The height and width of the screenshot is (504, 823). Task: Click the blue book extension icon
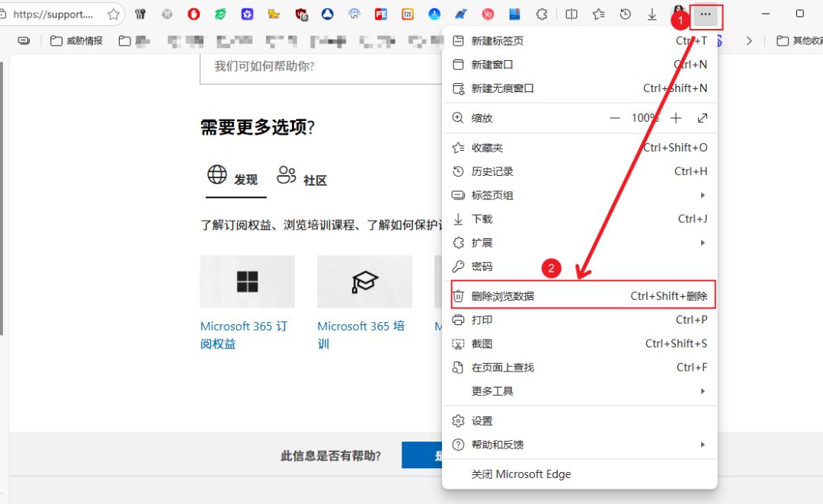[515, 14]
